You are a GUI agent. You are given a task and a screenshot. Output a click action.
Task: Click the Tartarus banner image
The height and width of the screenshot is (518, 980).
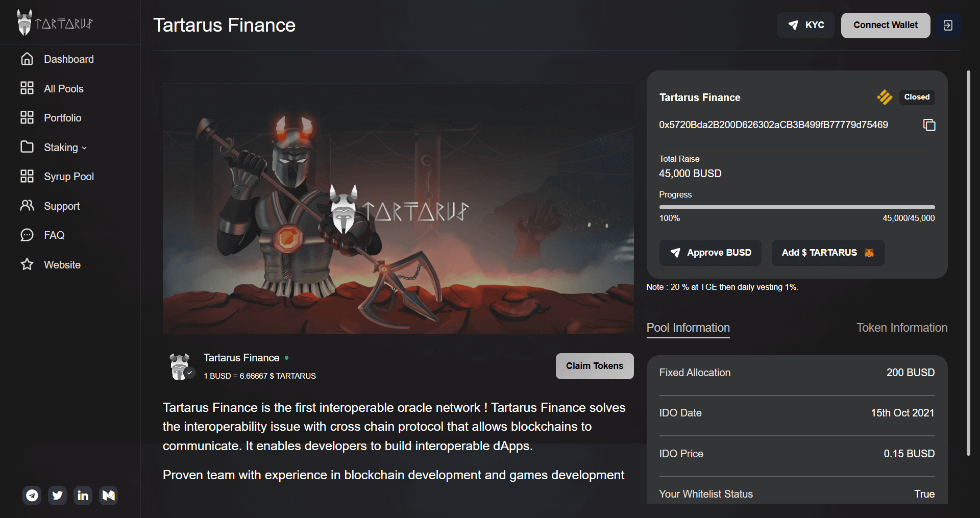pyautogui.click(x=398, y=209)
